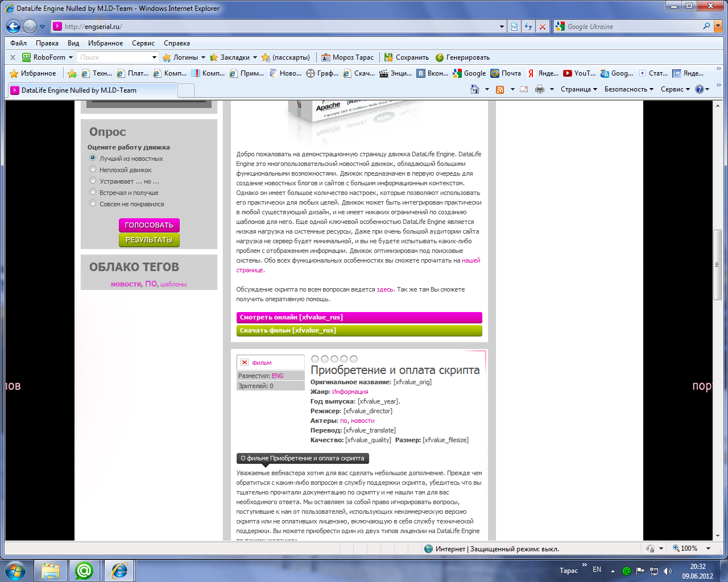This screenshot has height=582, width=728.
Task: Click the РЕЗУЛЬТАТЫ button
Action: 149,240
